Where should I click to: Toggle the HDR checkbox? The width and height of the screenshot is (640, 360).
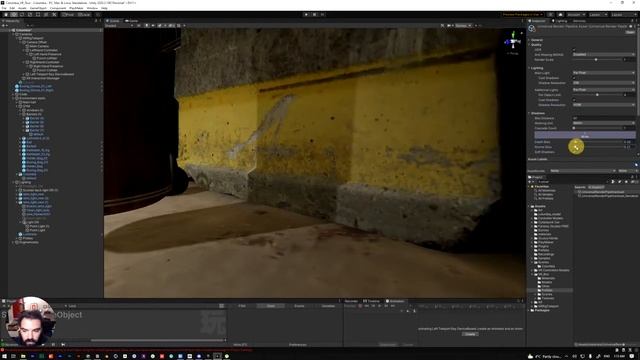pyautogui.click(x=574, y=49)
